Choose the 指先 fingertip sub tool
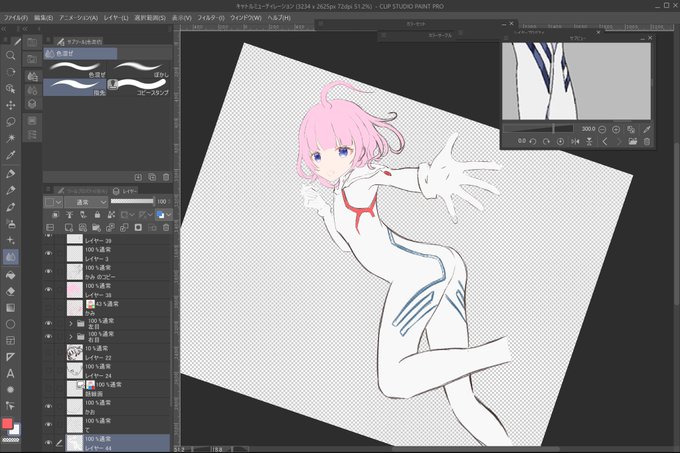The height and width of the screenshot is (453, 680). point(75,87)
